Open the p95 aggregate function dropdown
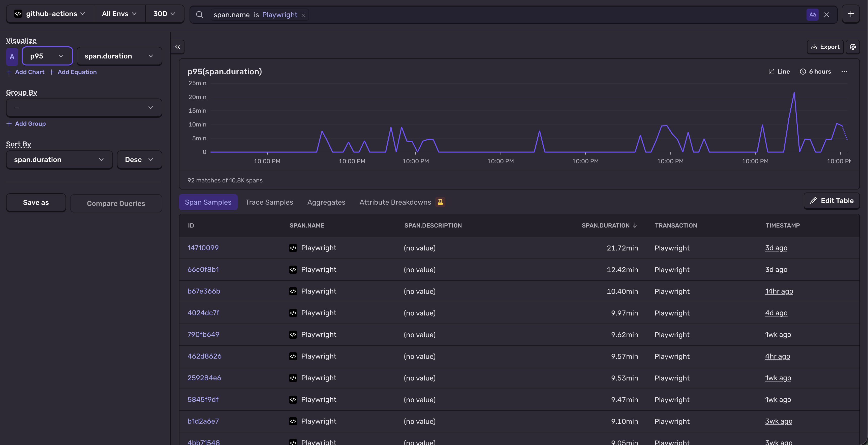 coord(47,56)
